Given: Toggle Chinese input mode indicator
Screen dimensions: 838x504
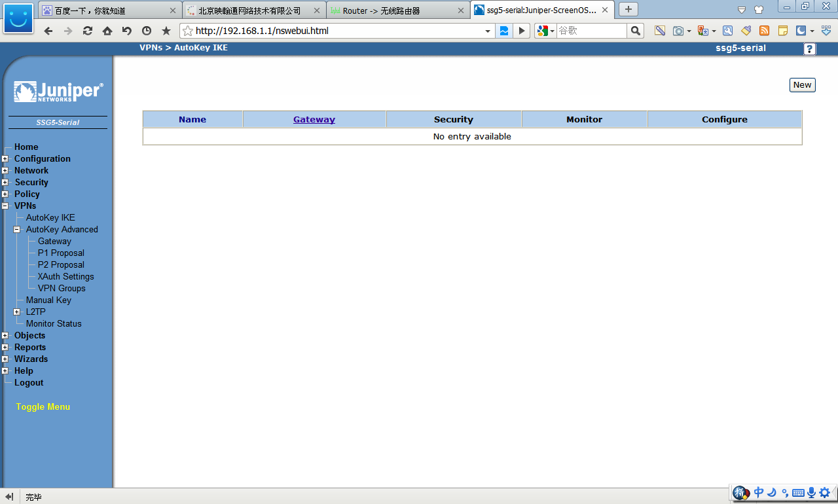Looking at the screenshot, I should 759,492.
